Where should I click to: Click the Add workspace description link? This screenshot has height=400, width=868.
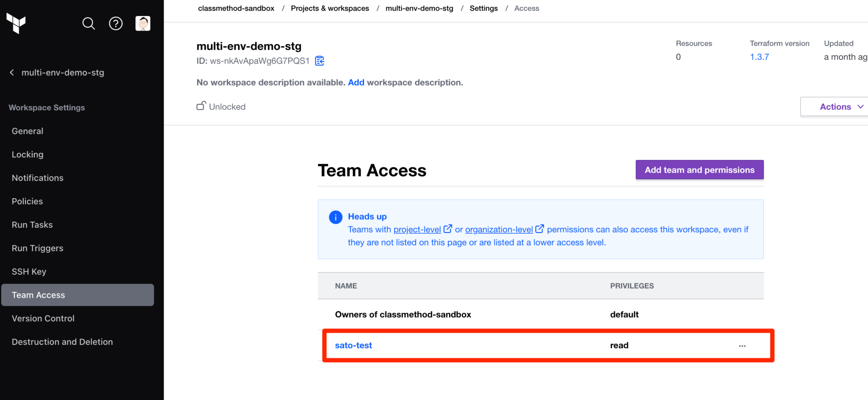tap(356, 82)
